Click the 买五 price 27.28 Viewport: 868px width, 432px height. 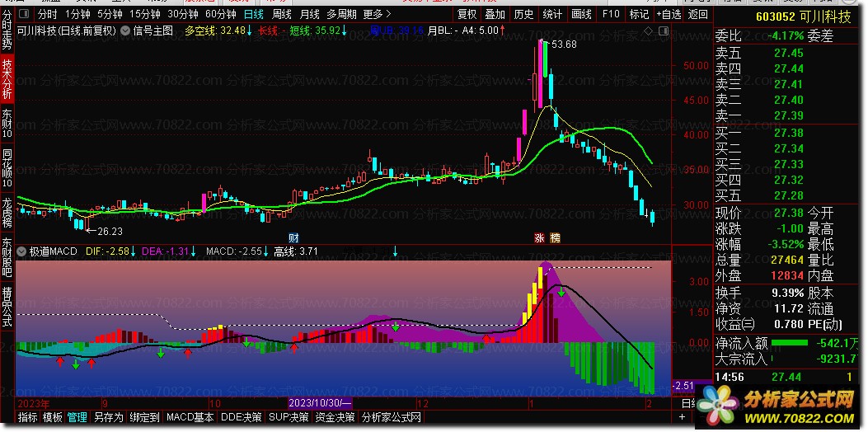click(x=789, y=195)
